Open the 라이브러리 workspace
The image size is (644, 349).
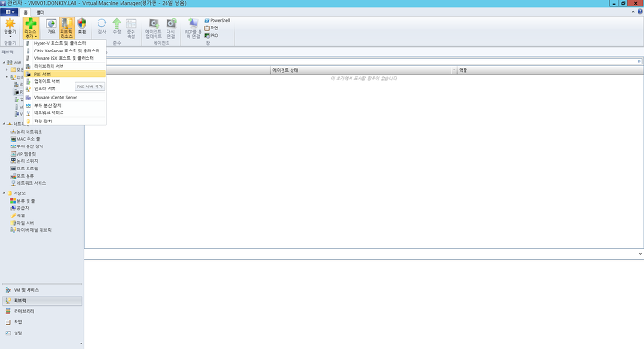point(42,311)
